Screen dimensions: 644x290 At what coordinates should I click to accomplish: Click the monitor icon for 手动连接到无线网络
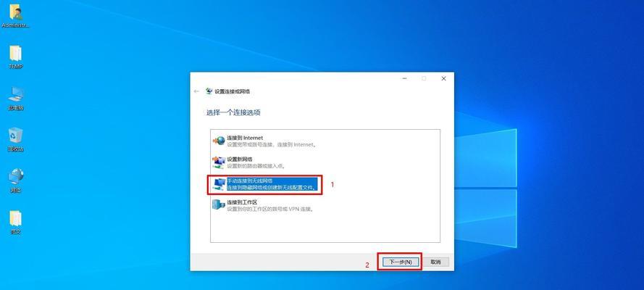coord(219,184)
